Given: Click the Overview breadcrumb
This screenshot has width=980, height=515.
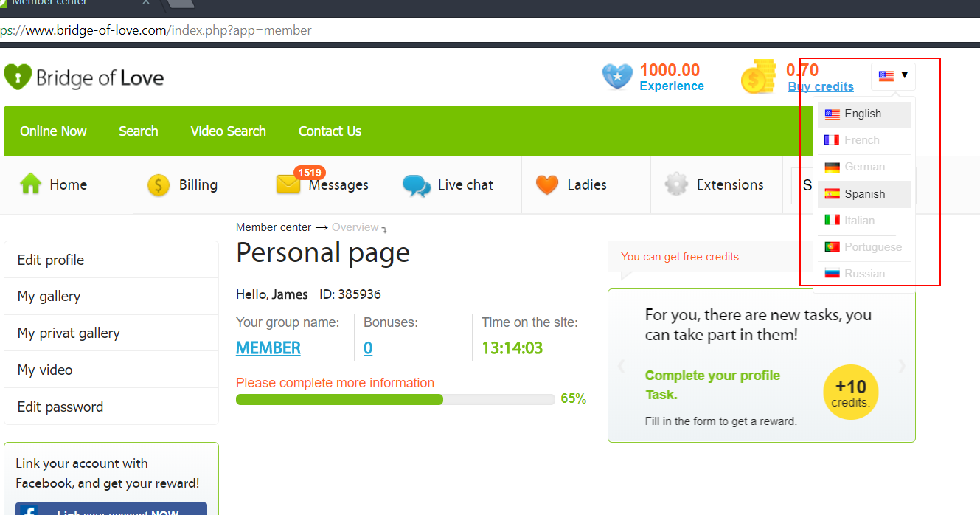Looking at the screenshot, I should [x=355, y=227].
